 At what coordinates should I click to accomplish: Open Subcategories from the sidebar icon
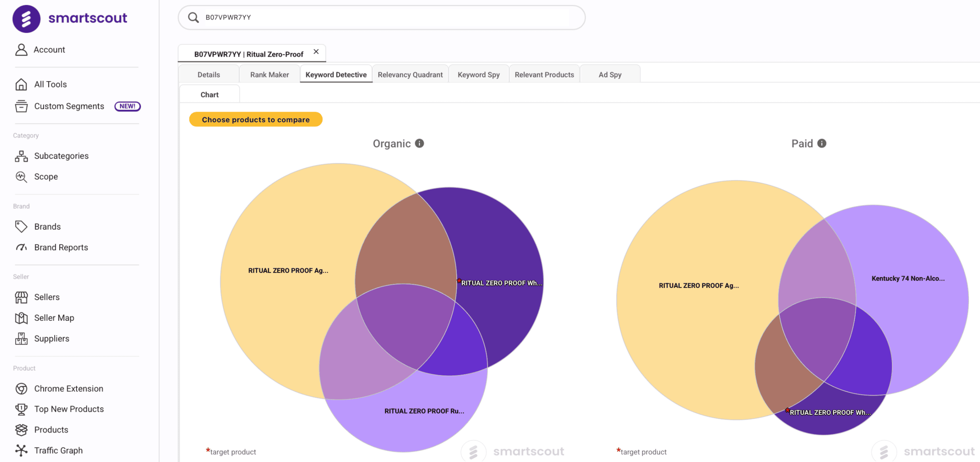tap(21, 156)
